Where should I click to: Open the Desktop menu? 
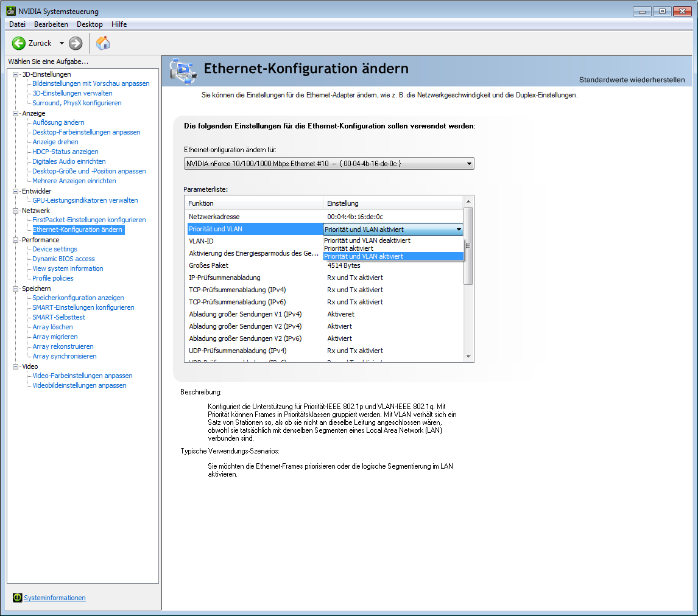[x=90, y=24]
